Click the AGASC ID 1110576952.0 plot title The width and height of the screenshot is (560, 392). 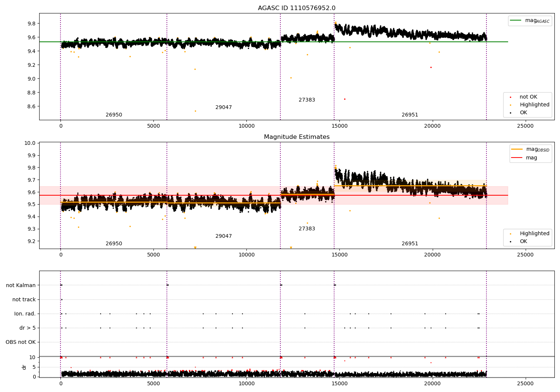296,8
